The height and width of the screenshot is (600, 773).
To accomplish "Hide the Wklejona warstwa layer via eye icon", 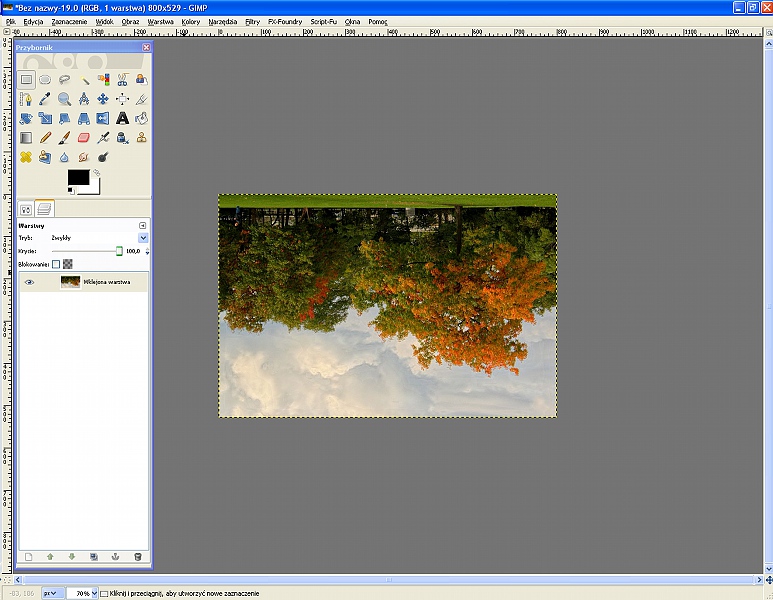I will pos(29,282).
